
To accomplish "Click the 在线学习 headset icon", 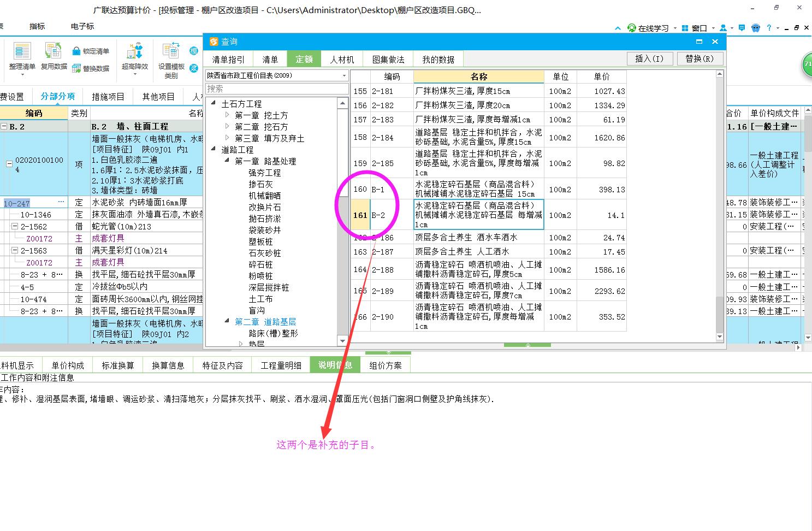I will pyautogui.click(x=632, y=28).
